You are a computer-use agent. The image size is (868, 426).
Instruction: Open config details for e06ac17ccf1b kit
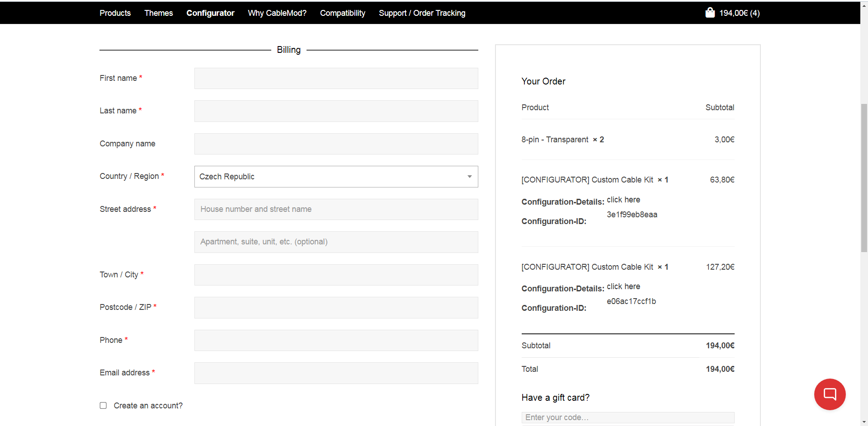(623, 286)
